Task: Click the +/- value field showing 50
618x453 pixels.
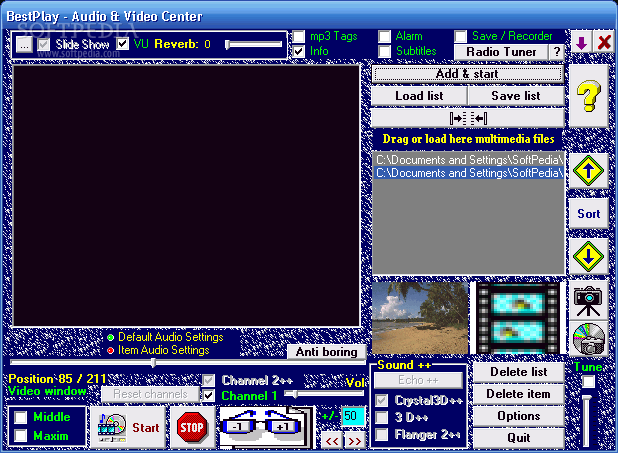Action: [353, 416]
